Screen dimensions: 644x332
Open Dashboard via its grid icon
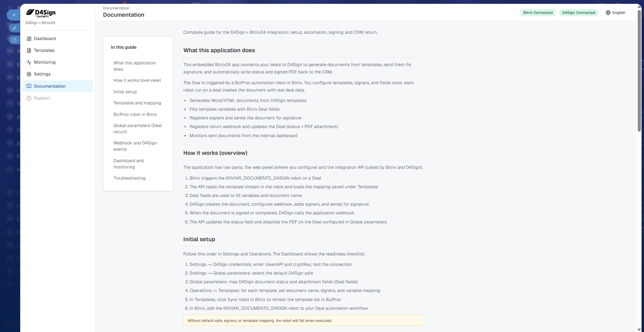pyautogui.click(x=29, y=39)
